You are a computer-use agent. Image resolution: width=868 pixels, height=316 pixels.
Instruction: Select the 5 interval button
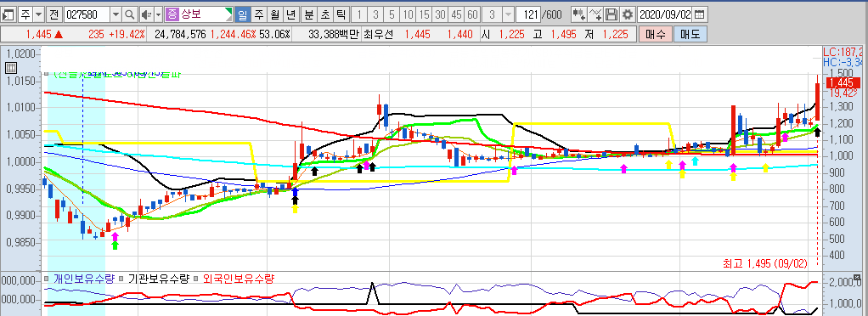point(392,14)
